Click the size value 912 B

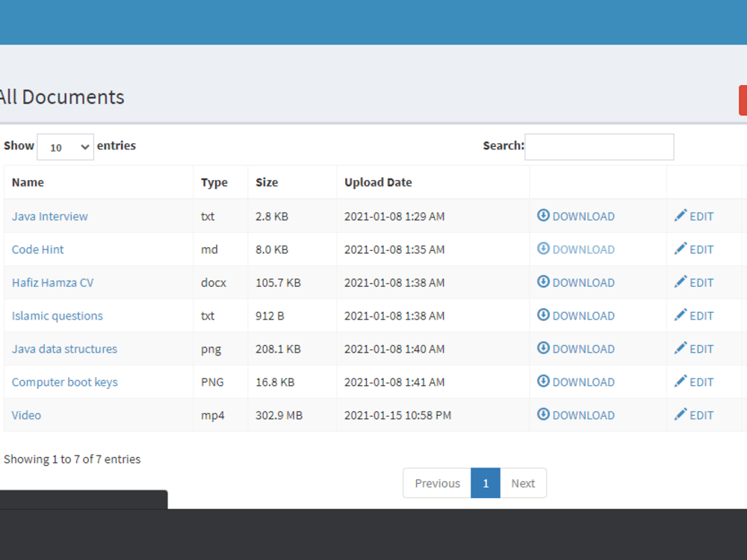270,316
